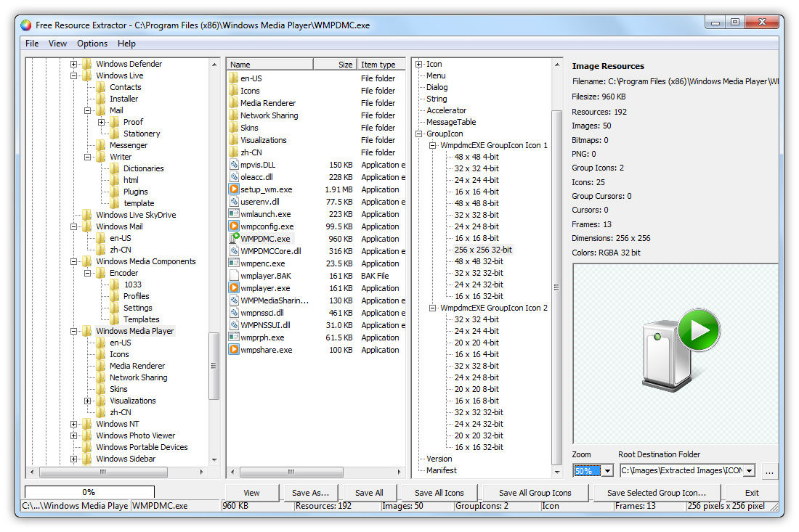This screenshot has width=799, height=532.
Task: Click the Save All button
Action: point(370,493)
